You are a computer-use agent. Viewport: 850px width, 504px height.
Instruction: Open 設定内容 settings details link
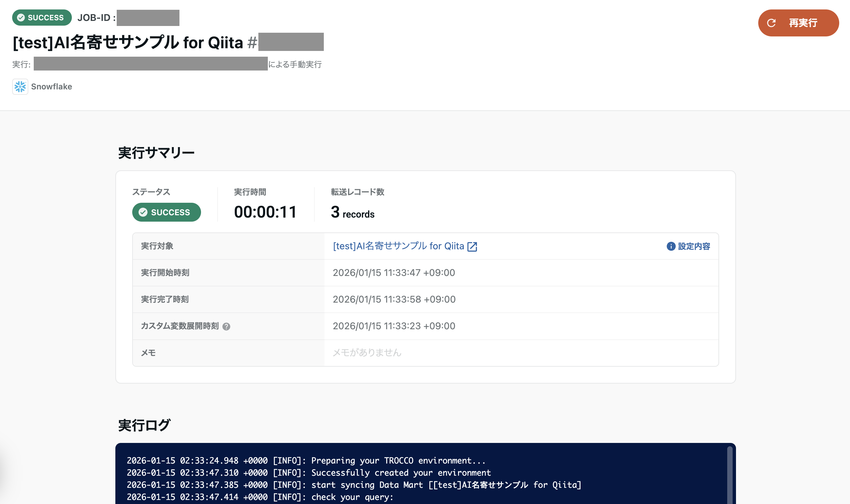(694, 246)
